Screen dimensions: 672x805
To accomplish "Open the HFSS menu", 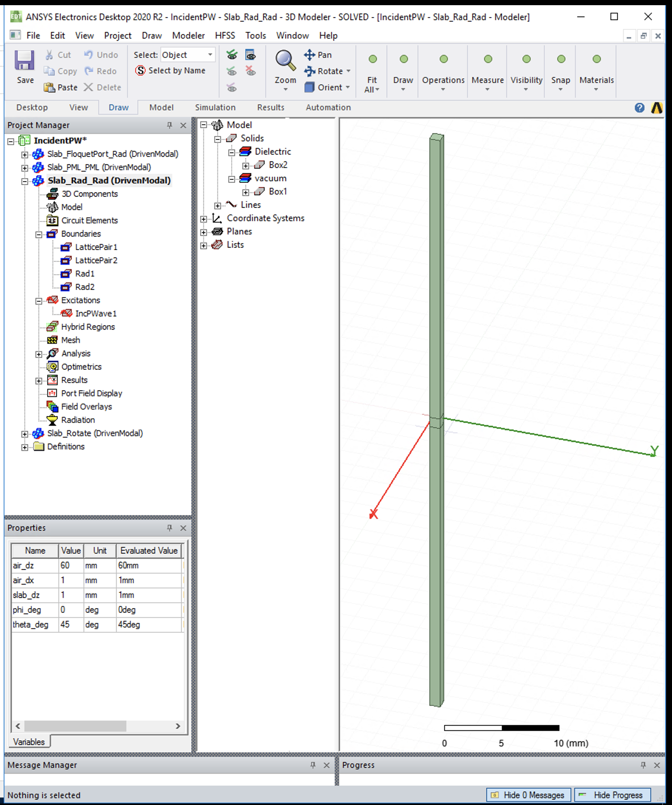I will click(x=225, y=35).
